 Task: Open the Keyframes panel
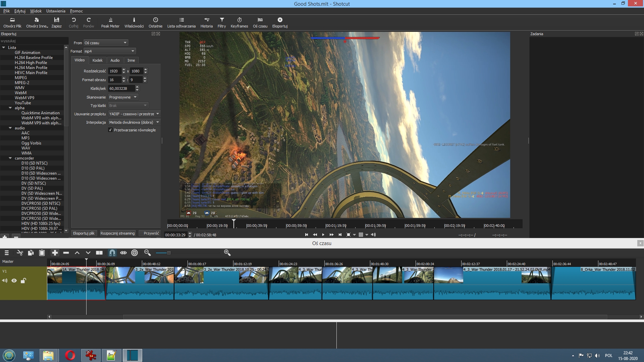pyautogui.click(x=239, y=22)
